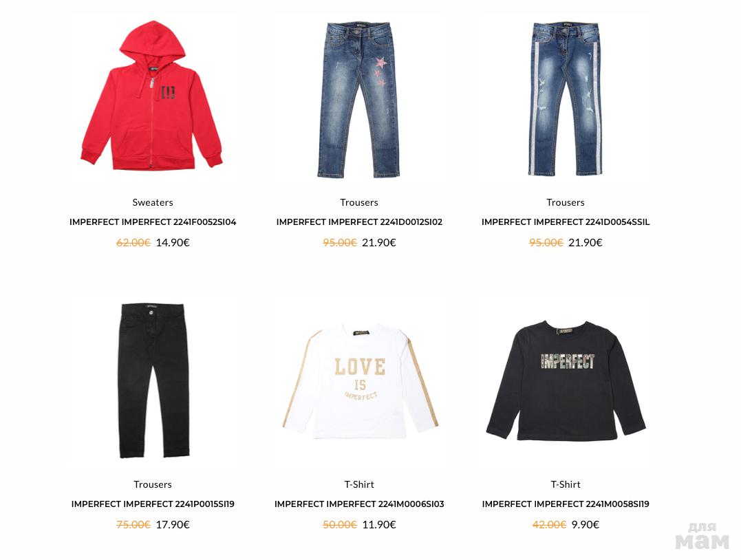Open product IMPERFECT 2241M0006SI03

tap(359, 504)
